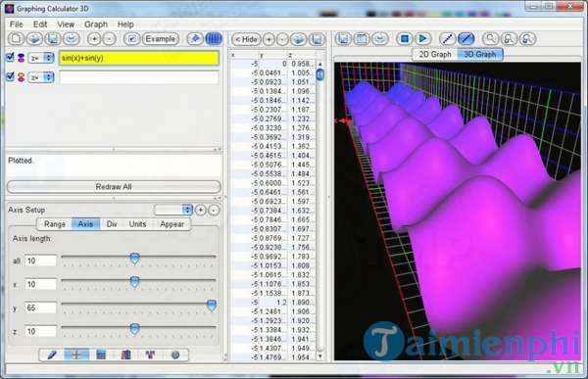Click the minus button beside Axis Setup dropdown

214,210
